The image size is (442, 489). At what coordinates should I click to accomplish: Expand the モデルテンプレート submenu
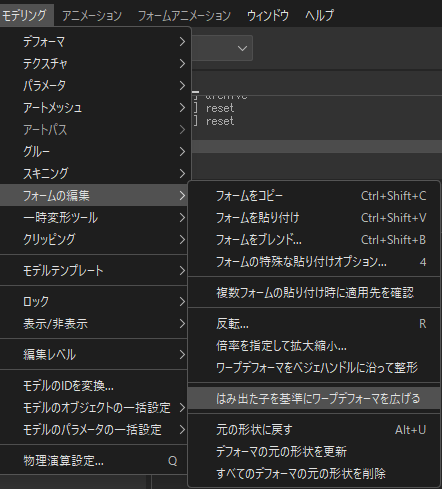click(95, 270)
